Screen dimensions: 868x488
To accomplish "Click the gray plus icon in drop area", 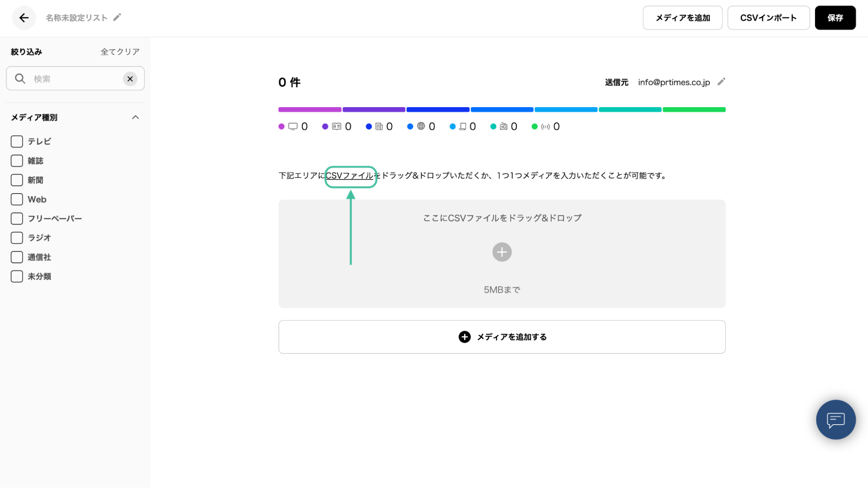I will [502, 252].
